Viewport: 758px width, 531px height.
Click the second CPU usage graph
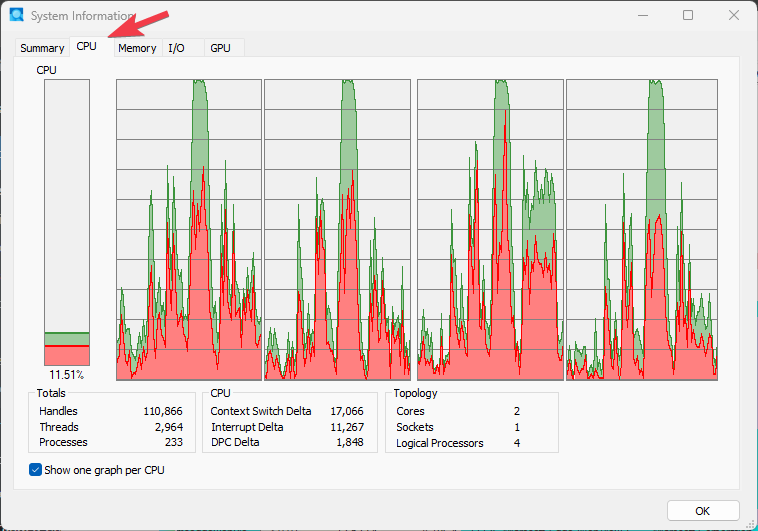pyautogui.click(x=337, y=230)
